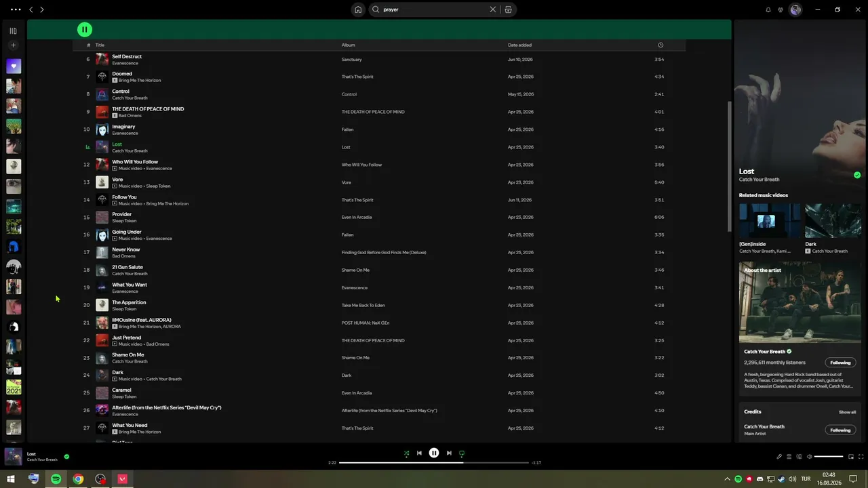
Task: Open the play queue
Action: (x=789, y=456)
